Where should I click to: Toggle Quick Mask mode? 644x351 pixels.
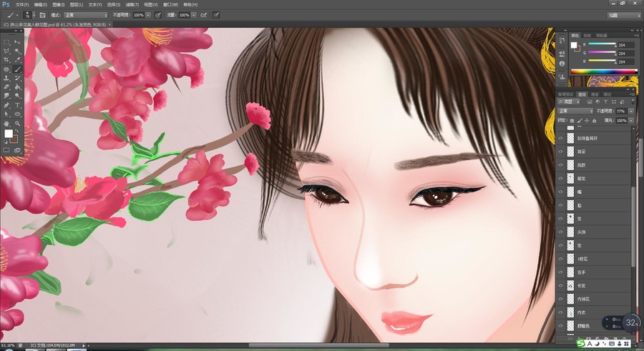[x=6, y=150]
